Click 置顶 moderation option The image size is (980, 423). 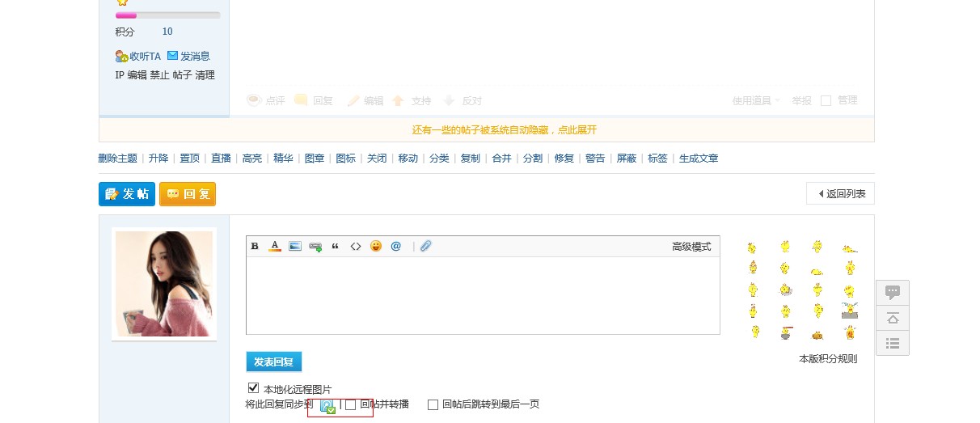click(190, 159)
